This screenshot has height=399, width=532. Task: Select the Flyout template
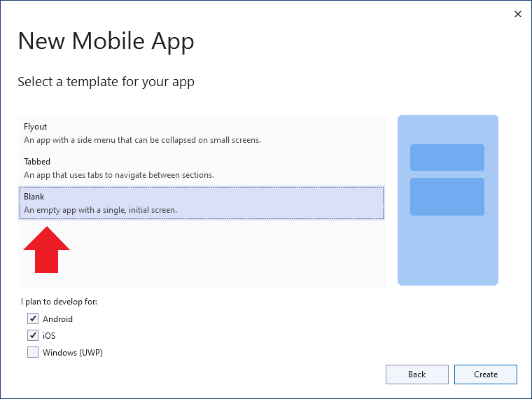pos(201,133)
